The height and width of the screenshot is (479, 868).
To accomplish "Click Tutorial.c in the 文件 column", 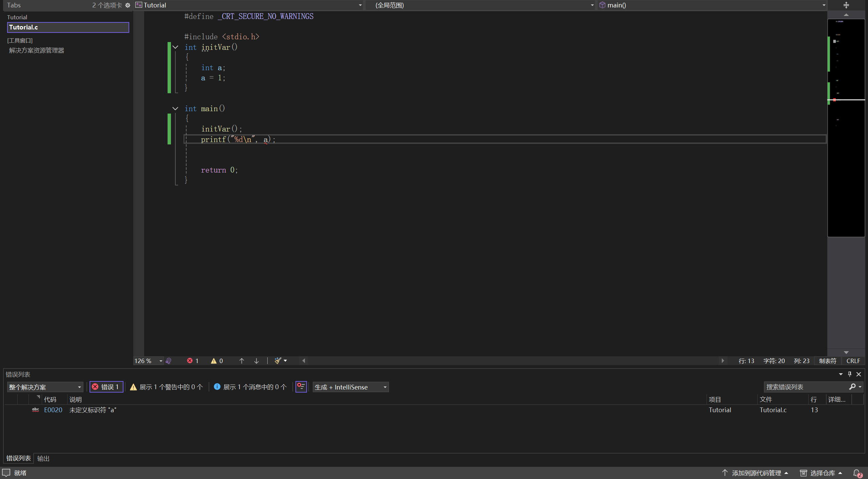I will point(773,410).
